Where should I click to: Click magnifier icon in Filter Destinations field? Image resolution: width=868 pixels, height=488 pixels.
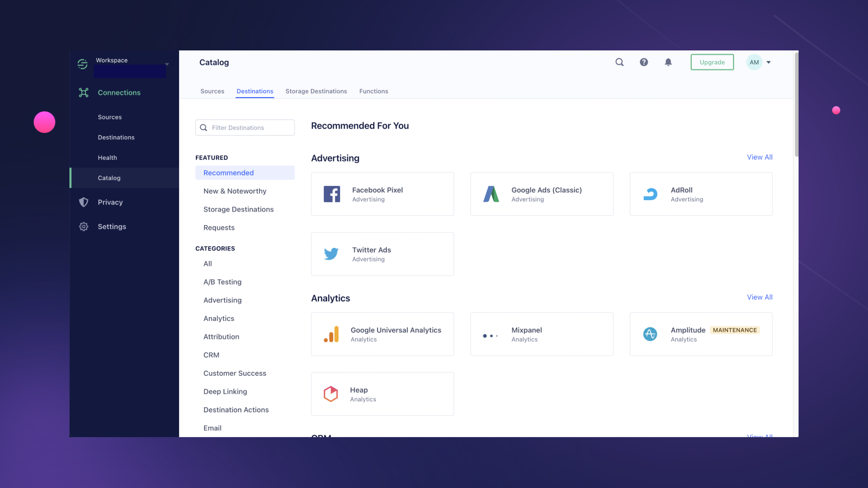[x=204, y=128]
